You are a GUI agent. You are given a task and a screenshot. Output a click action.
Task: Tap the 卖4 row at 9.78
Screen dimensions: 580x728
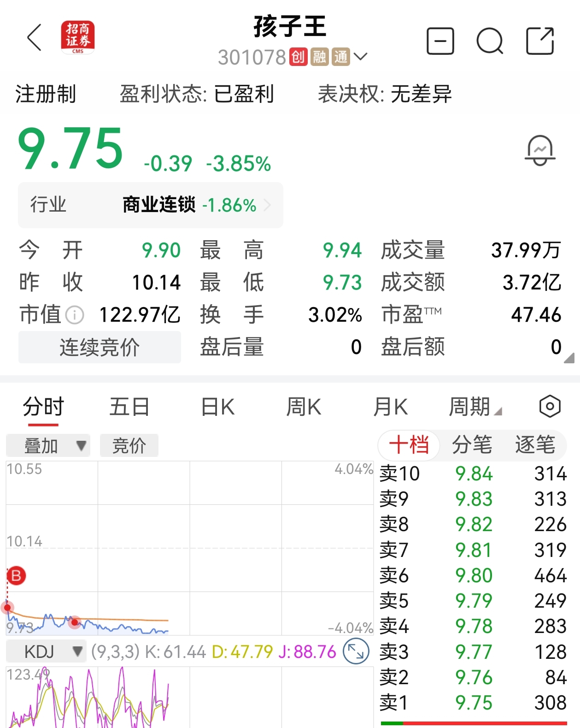pyautogui.click(x=473, y=626)
